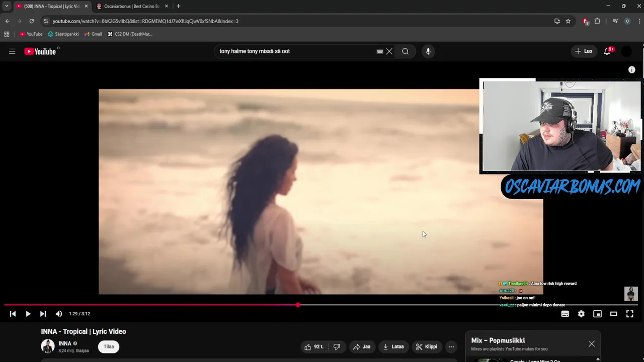Run search with magnifier button
Viewport: 644px width, 362px height.
(405, 51)
